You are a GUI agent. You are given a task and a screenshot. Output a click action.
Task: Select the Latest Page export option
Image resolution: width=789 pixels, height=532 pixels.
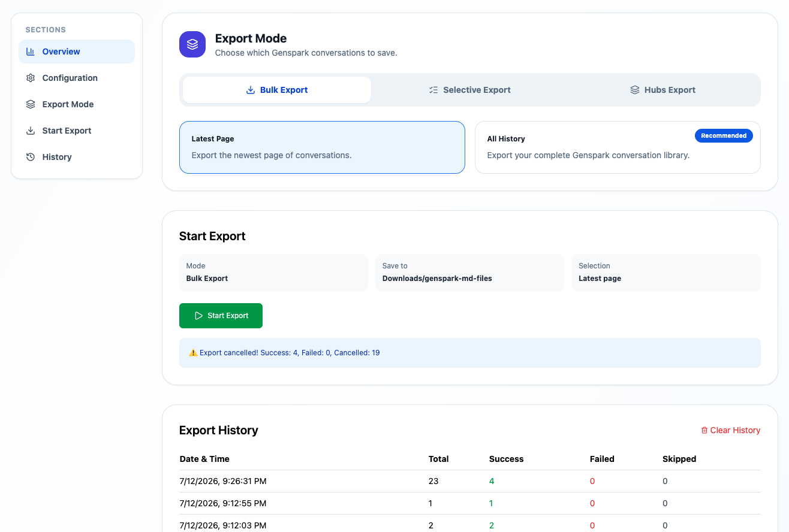click(322, 147)
